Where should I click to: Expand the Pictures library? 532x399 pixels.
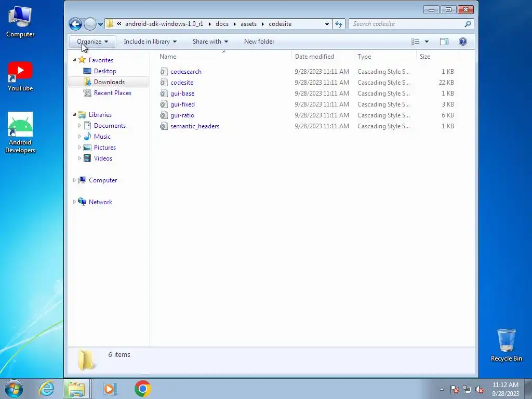coord(79,147)
